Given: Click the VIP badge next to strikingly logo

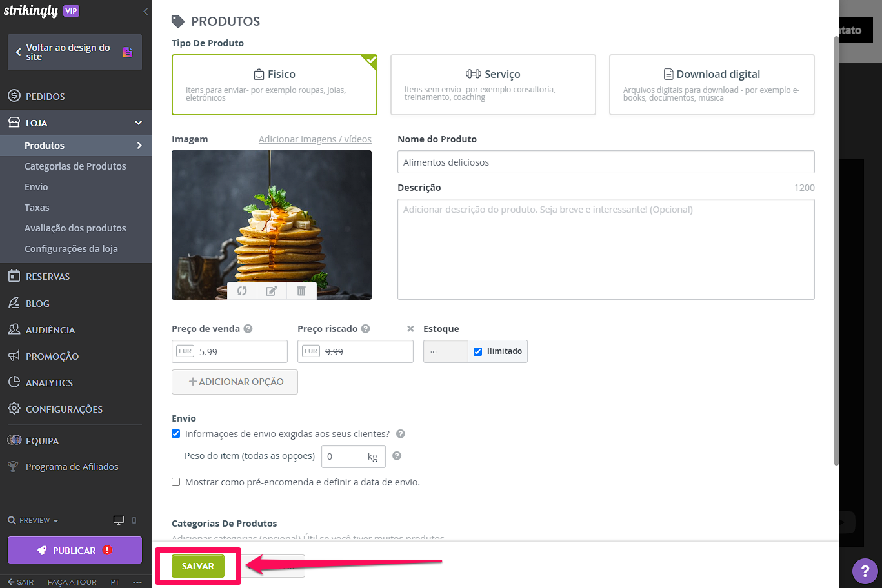Looking at the screenshot, I should pyautogui.click(x=71, y=11).
